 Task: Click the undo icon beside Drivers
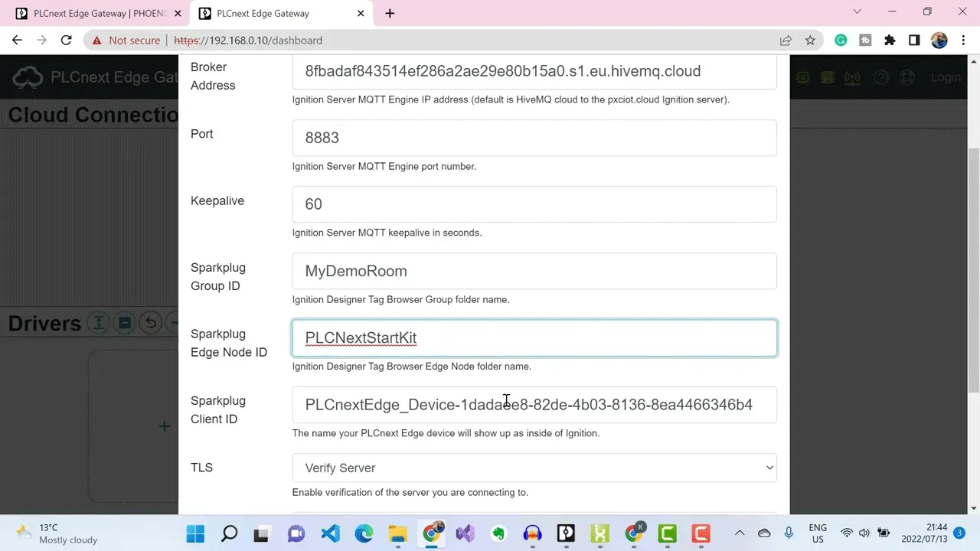coord(151,323)
